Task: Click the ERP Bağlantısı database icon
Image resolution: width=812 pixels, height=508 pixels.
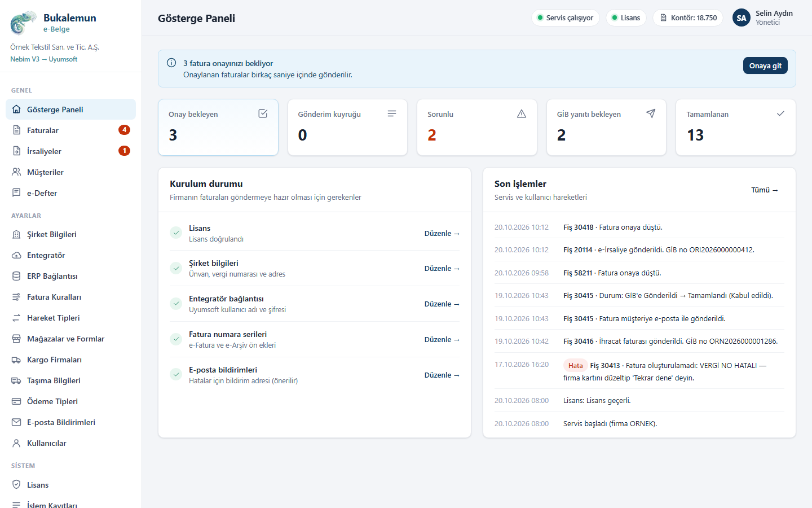Action: tap(16, 276)
